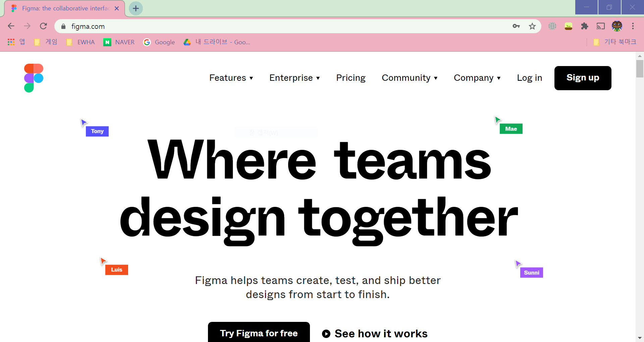Screen dimensions: 644x342
Task: Open the EWHA bookmark folder
Action: pos(80,42)
